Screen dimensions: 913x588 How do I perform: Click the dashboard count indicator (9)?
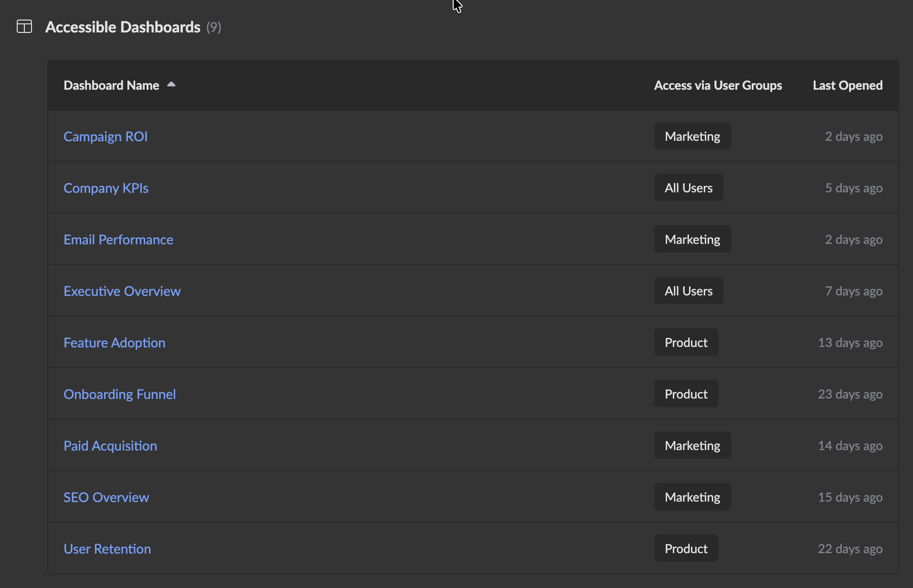(x=213, y=27)
